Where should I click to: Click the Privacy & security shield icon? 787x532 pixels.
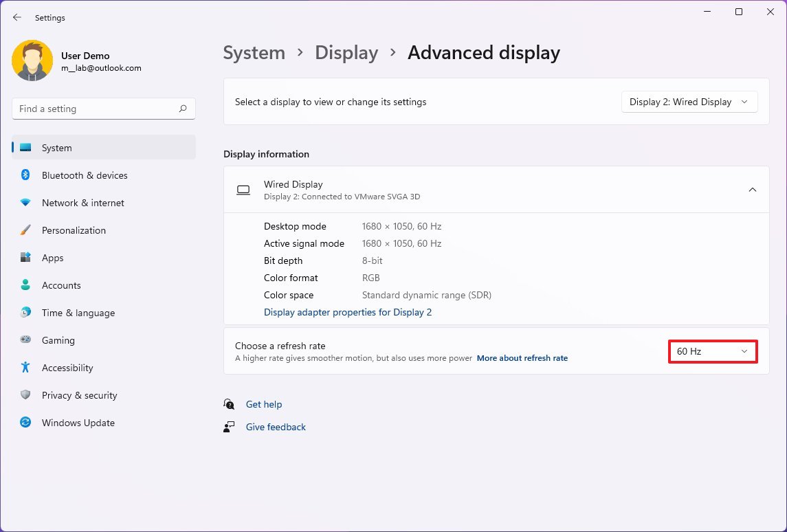point(25,395)
